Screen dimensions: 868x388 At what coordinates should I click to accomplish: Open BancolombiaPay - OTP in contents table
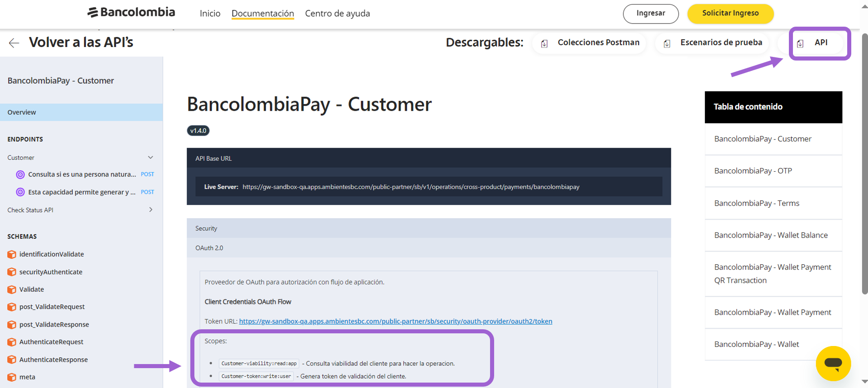coord(774,171)
